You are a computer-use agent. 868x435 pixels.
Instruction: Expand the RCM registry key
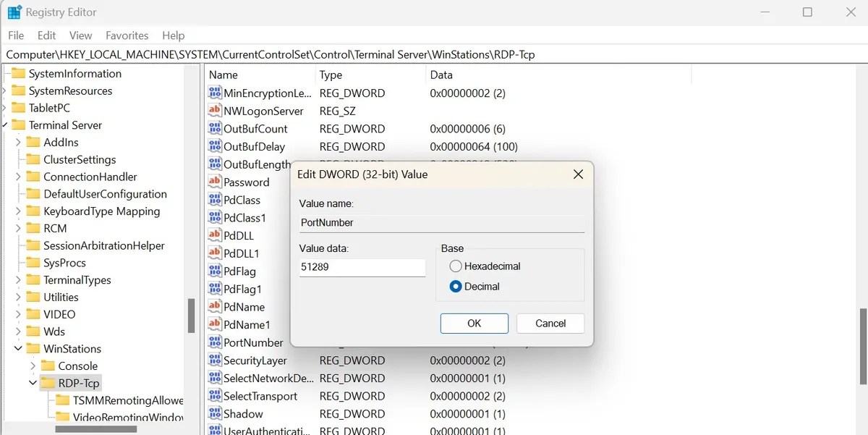point(17,228)
